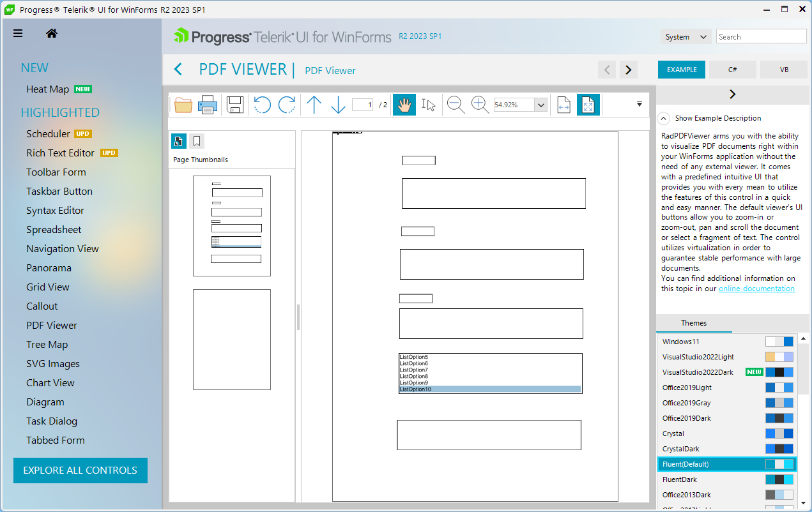The height and width of the screenshot is (512, 812).
Task: Open Diagram example
Action: [x=45, y=402]
